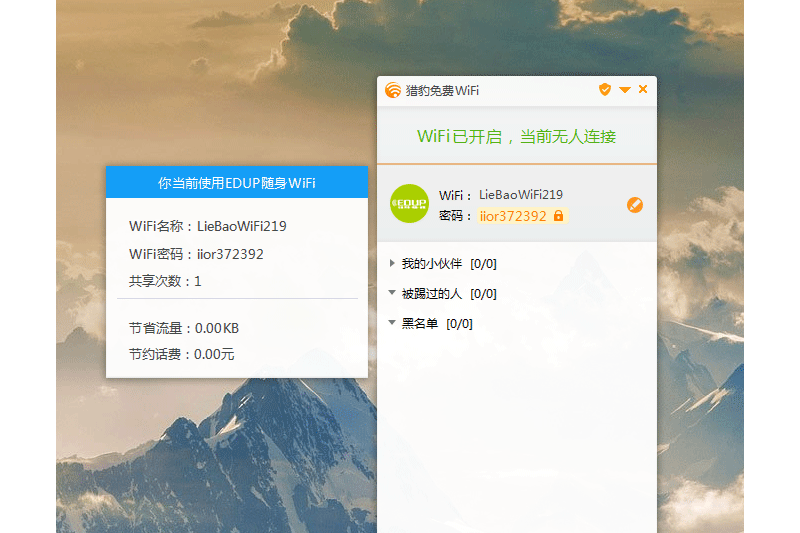This screenshot has height=533, width=800.
Task: Click the green EDUP device logo
Action: pos(409,204)
